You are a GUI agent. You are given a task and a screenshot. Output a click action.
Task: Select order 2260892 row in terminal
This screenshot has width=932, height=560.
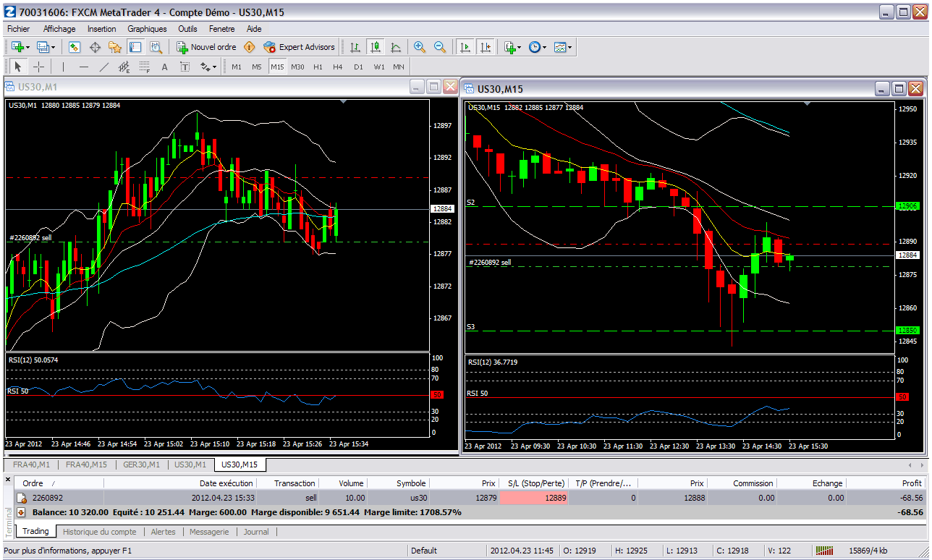(48, 498)
